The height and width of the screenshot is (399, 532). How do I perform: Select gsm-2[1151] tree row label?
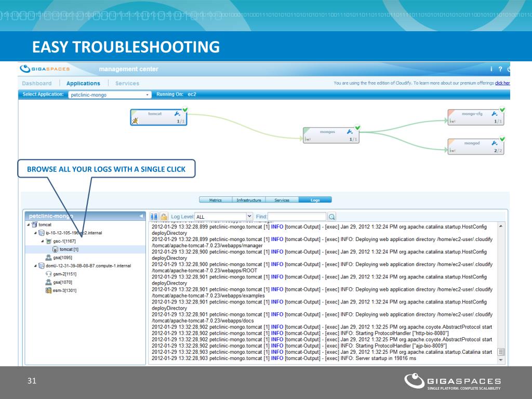click(65, 274)
